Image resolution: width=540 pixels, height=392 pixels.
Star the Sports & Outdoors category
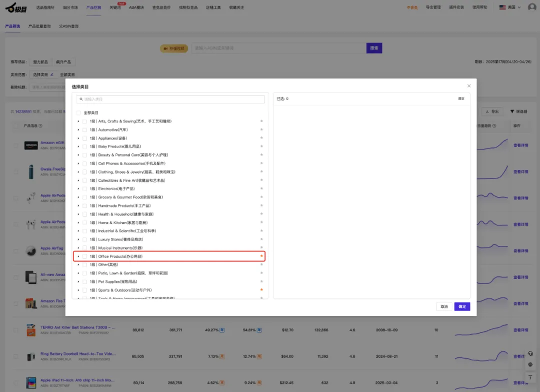[261, 290]
